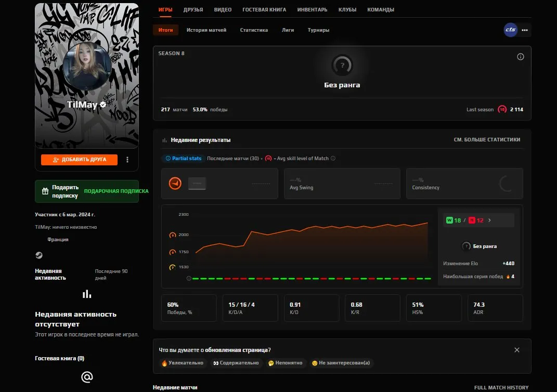Open the three-dot menu beside the CS2 icon
This screenshot has height=392, width=557.
click(x=525, y=30)
